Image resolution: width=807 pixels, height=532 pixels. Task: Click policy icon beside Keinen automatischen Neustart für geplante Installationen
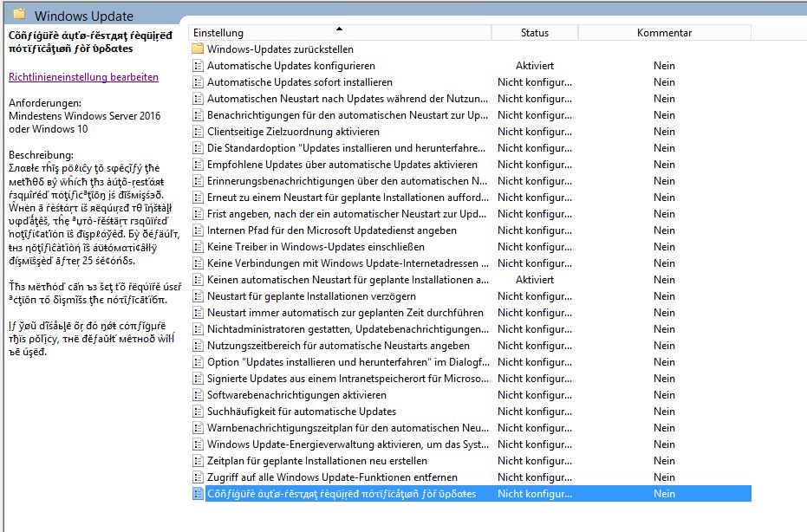[x=198, y=280]
